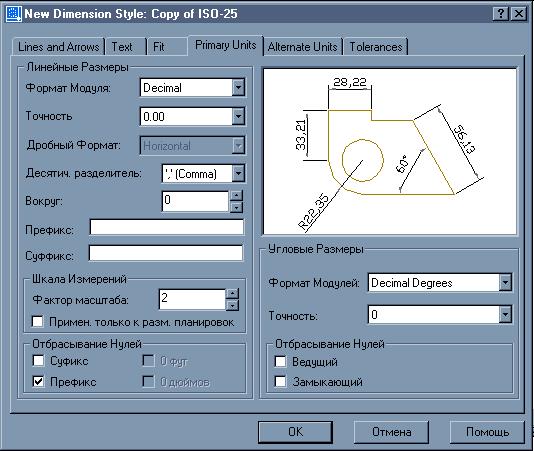Open the Tolerances tab
This screenshot has width=534, height=451.
click(376, 47)
